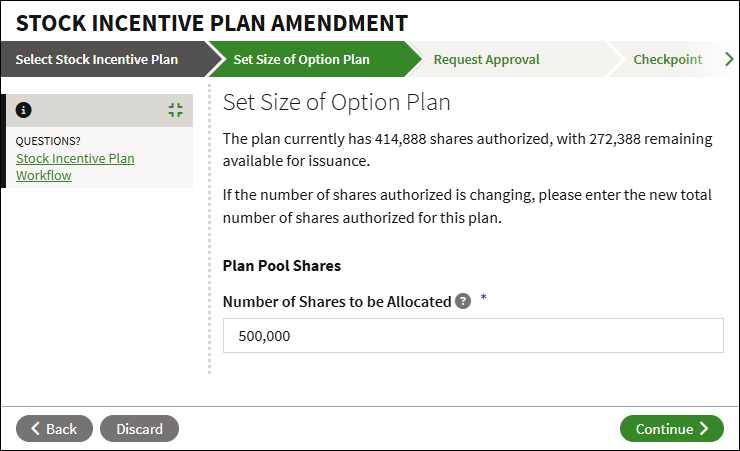740x451 pixels.
Task: Jump to Request Approval step
Action: tap(487, 59)
